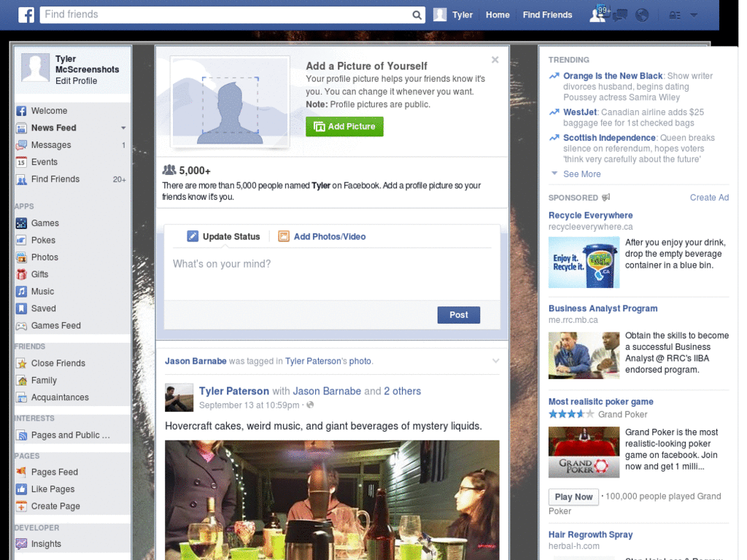
Task: Open the Like Pages thumbs-up icon
Action: (21, 489)
